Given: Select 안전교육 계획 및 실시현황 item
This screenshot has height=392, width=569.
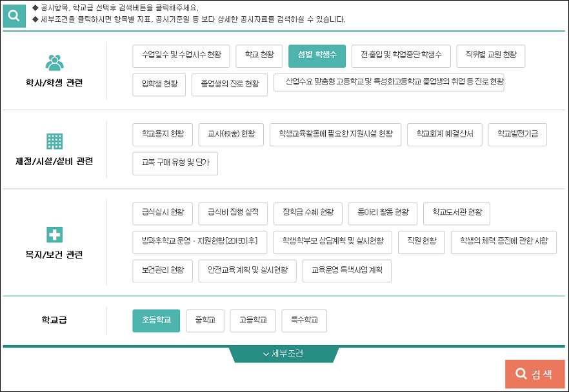Looking at the screenshot, I should 247,271.
